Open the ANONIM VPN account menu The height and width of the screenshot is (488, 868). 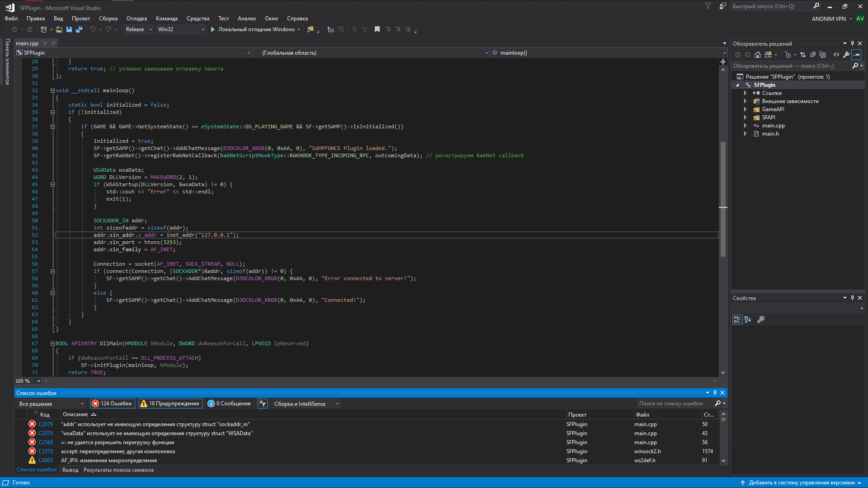(x=832, y=19)
